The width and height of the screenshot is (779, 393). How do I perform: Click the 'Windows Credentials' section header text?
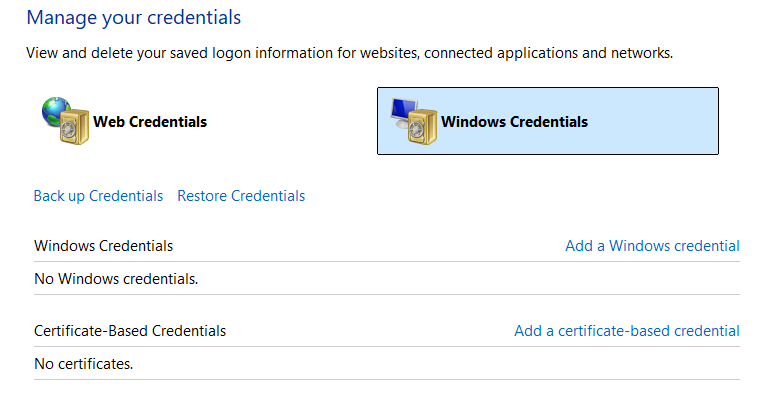click(103, 246)
